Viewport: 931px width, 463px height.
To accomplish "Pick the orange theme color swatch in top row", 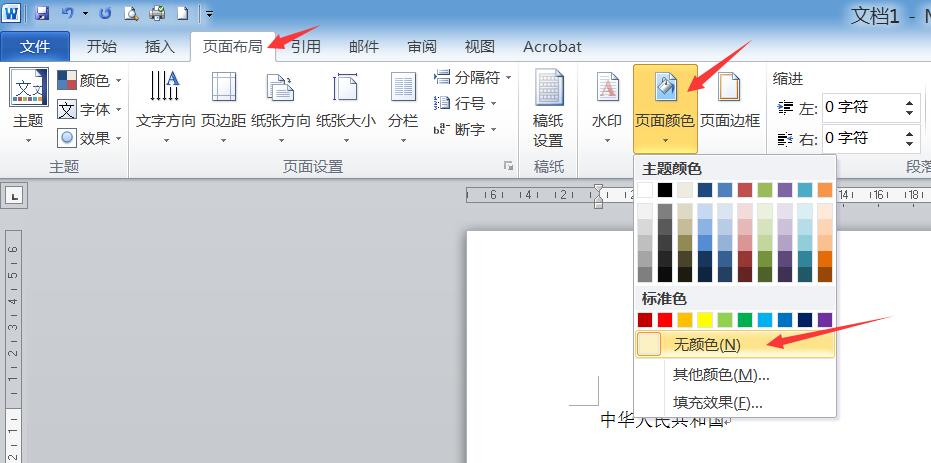I will (x=825, y=190).
